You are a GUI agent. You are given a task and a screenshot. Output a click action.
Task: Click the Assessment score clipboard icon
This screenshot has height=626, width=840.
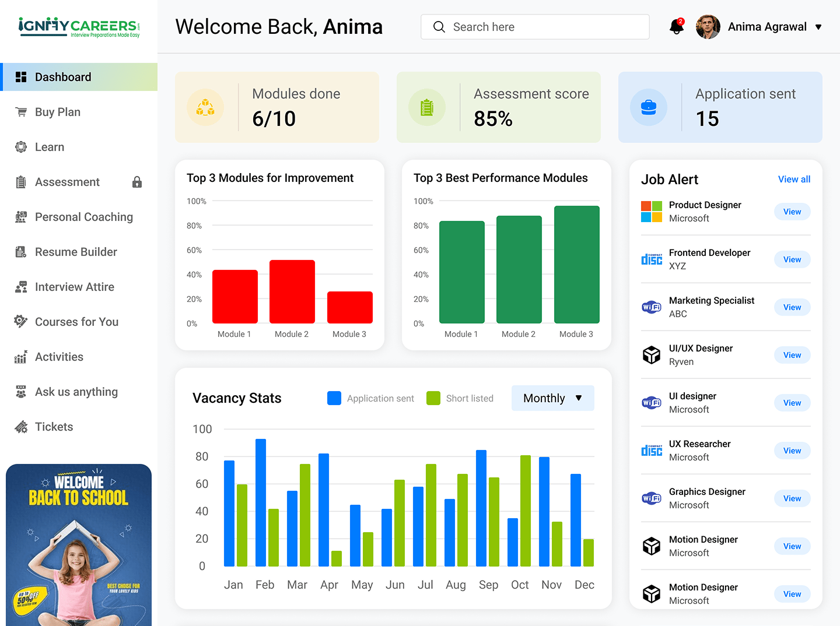tap(427, 107)
